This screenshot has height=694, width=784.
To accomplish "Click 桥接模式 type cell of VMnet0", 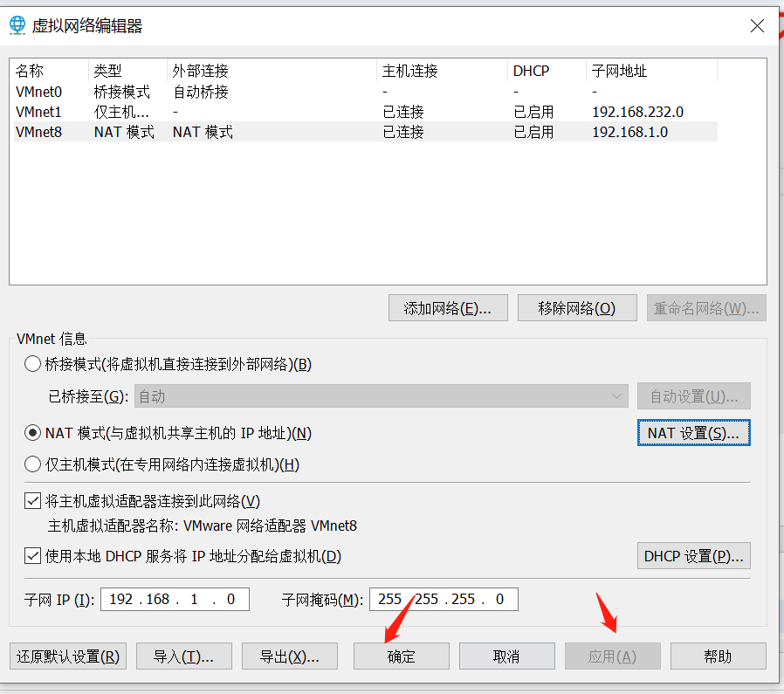I will tap(122, 92).
